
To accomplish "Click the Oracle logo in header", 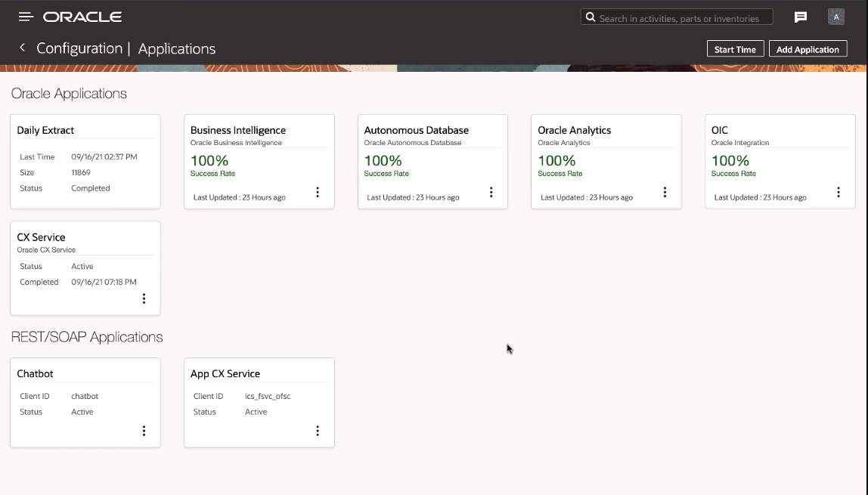I will click(x=82, y=17).
